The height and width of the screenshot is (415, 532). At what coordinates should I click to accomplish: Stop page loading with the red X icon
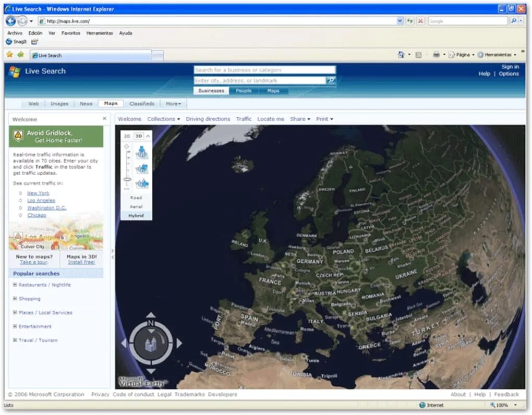tap(420, 21)
